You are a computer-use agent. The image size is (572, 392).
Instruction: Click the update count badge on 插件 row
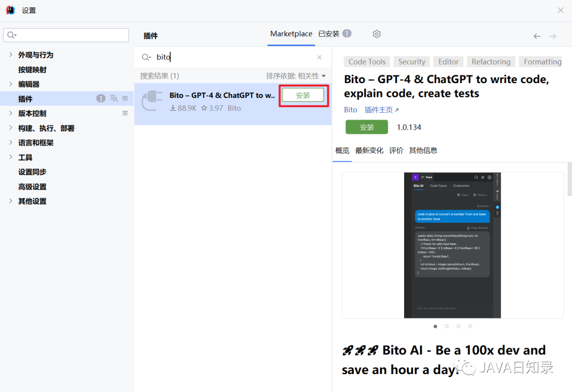tap(101, 98)
